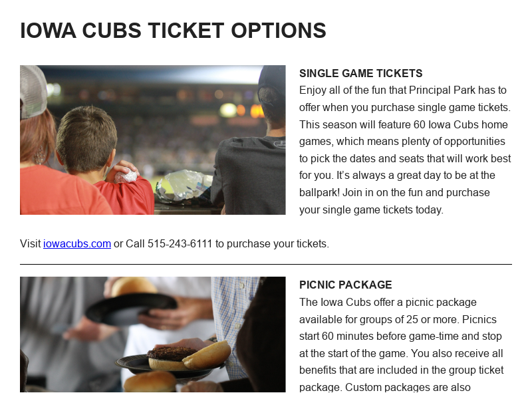Click the burger patty on the plate
Viewport: 532px width, 399px height.
[x=170, y=353]
